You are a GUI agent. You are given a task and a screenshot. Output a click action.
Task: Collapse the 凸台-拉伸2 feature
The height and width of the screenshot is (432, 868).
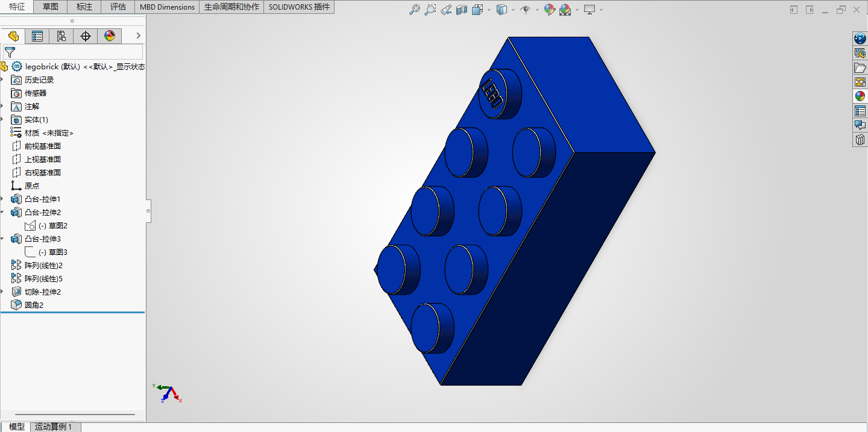point(2,212)
